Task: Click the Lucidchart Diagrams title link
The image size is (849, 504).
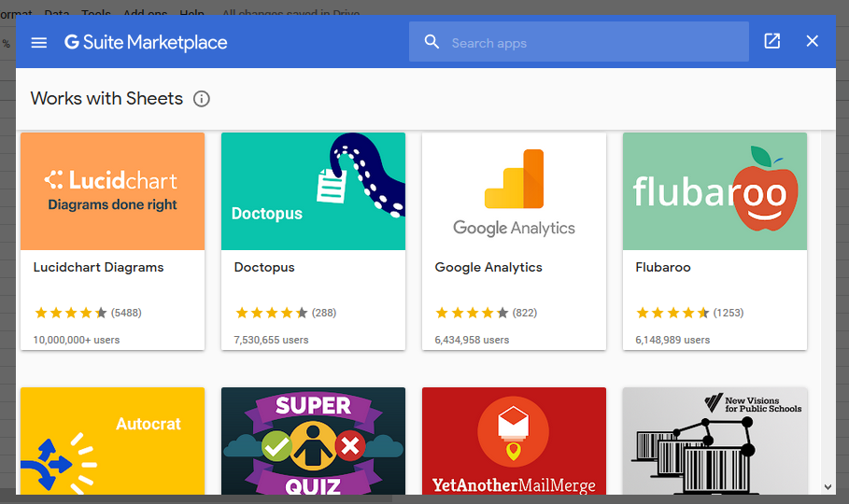Action: (x=98, y=268)
